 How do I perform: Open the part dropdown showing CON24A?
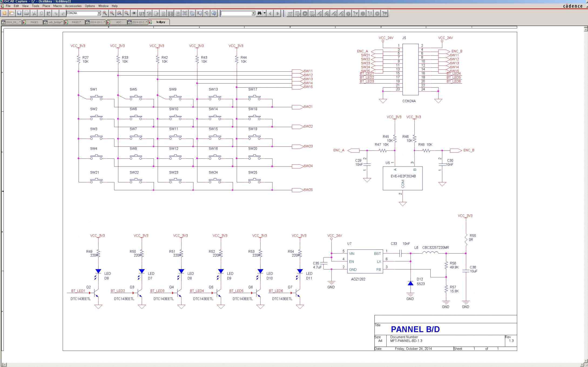99,13
